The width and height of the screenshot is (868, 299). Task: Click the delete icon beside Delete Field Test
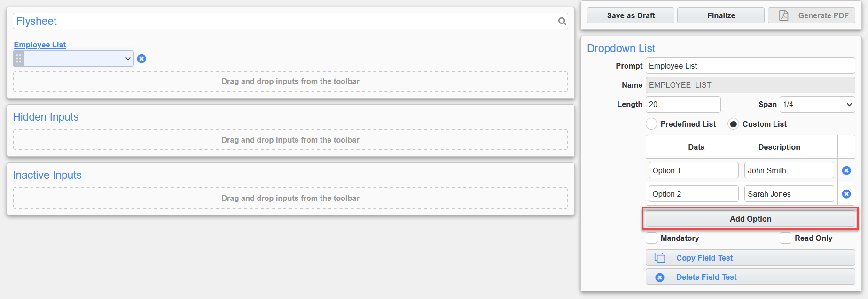(660, 277)
